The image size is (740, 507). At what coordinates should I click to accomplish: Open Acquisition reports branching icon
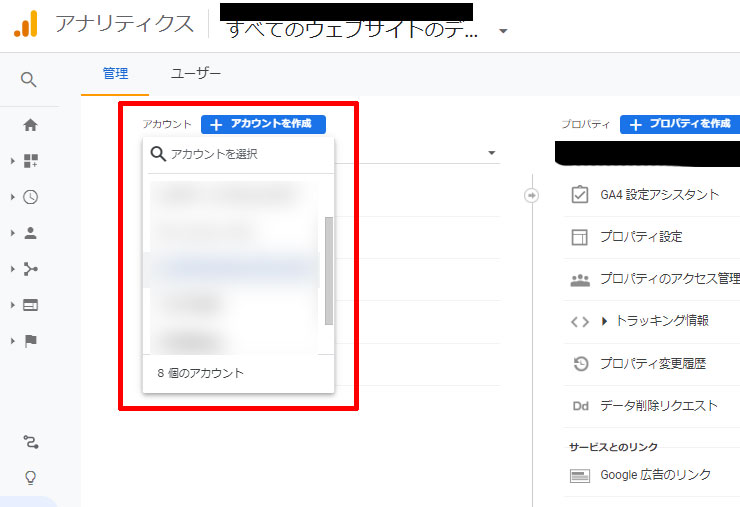pyautogui.click(x=31, y=269)
